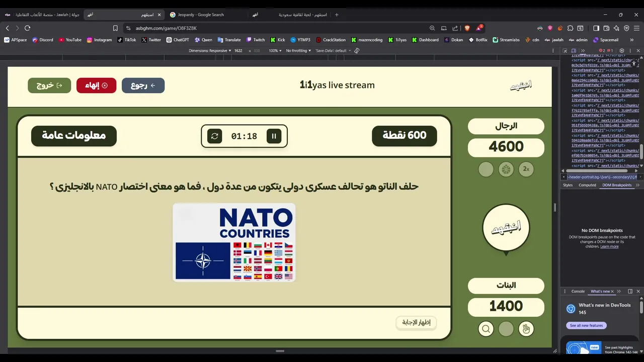Screen dimensions: 644x362
Task: Open Brave VPN shield icon
Action: tap(626, 28)
